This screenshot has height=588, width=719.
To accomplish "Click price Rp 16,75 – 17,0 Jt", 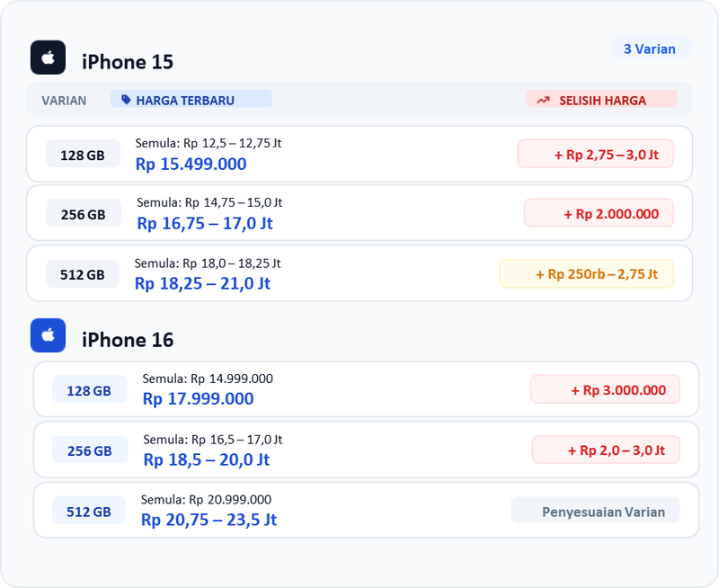I will (205, 223).
